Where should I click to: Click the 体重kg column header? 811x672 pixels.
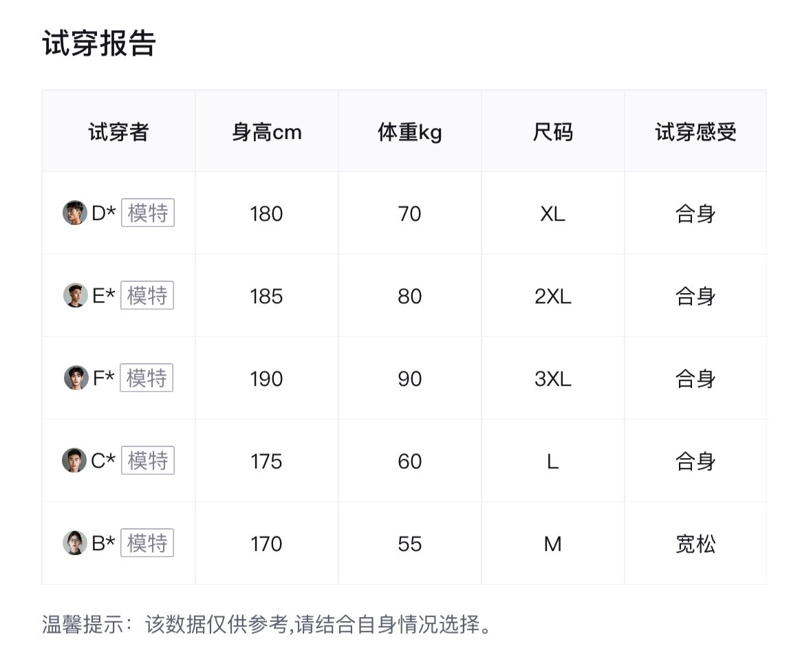[410, 131]
